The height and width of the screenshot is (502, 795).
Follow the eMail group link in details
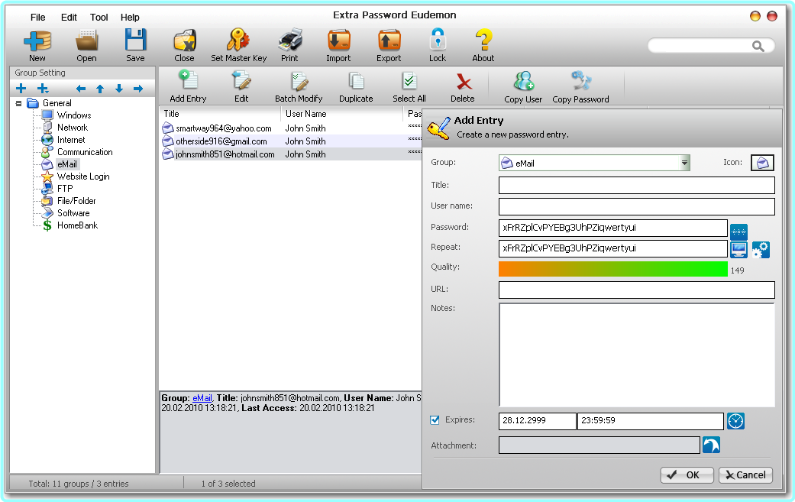(x=202, y=398)
